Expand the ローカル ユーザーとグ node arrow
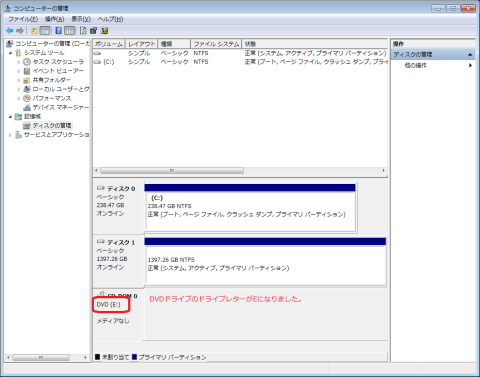This screenshot has width=480, height=377. coord(19,89)
